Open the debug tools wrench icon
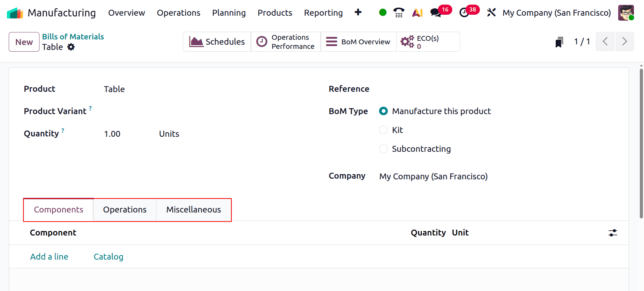The height and width of the screenshot is (291, 644). pyautogui.click(x=491, y=13)
